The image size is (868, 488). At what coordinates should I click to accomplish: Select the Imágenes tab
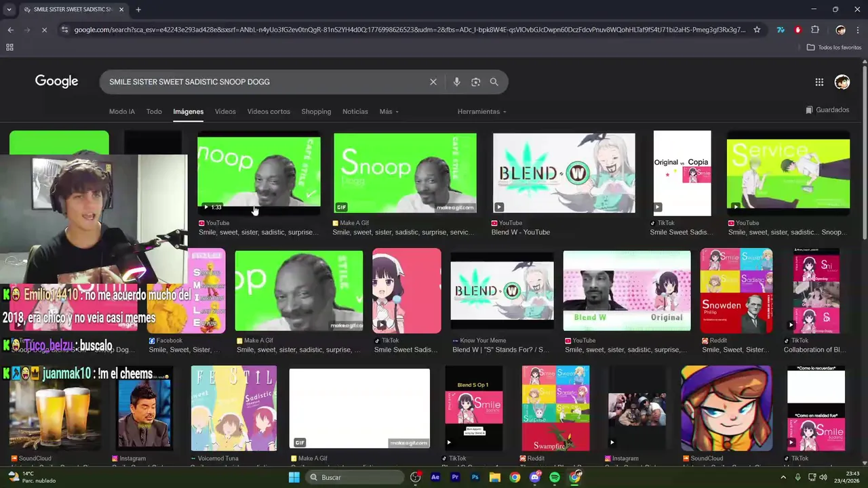coord(188,112)
